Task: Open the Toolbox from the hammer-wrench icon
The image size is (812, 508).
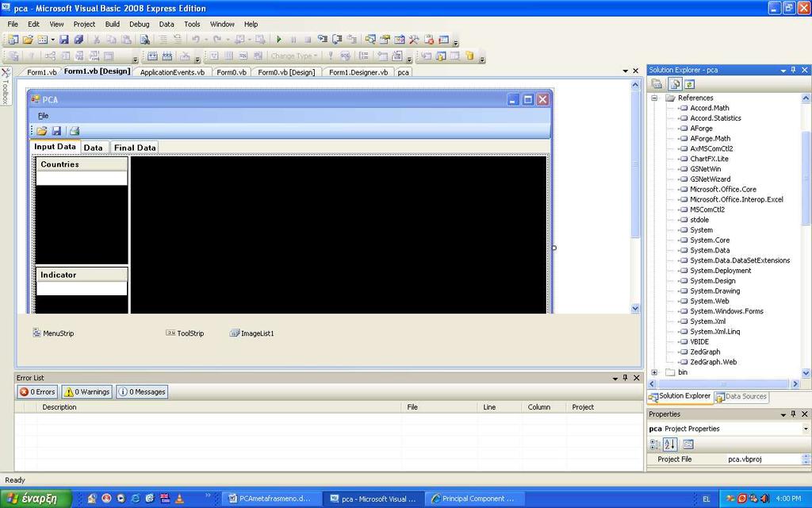Action: coord(414,40)
